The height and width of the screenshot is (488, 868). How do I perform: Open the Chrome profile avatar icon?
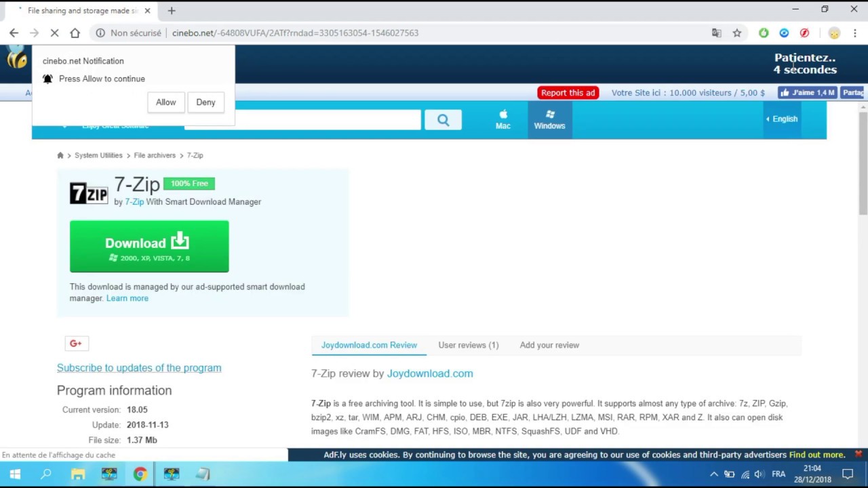pyautogui.click(x=834, y=33)
